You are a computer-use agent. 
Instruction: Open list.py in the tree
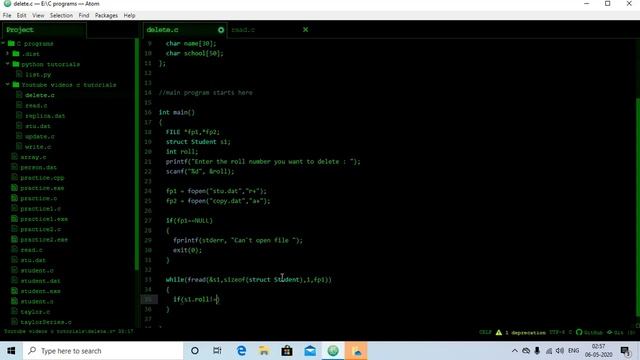point(38,75)
